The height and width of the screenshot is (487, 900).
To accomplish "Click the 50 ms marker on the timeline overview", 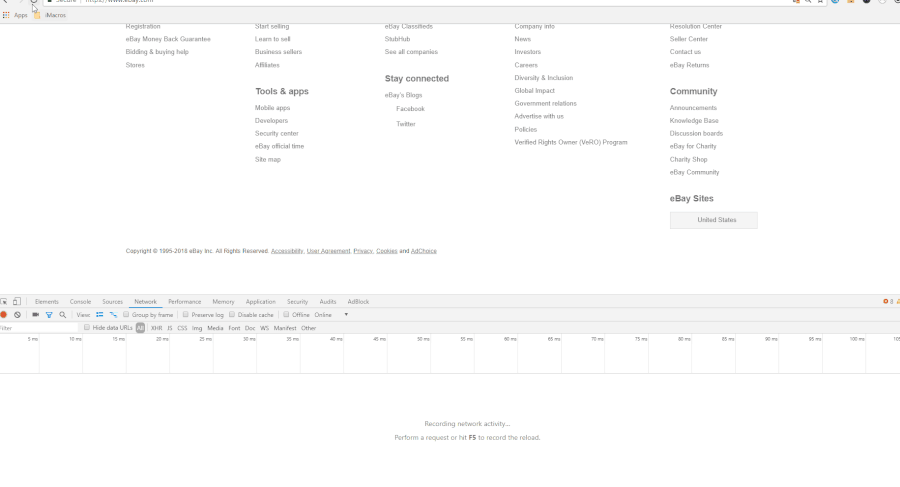I will point(423,339).
